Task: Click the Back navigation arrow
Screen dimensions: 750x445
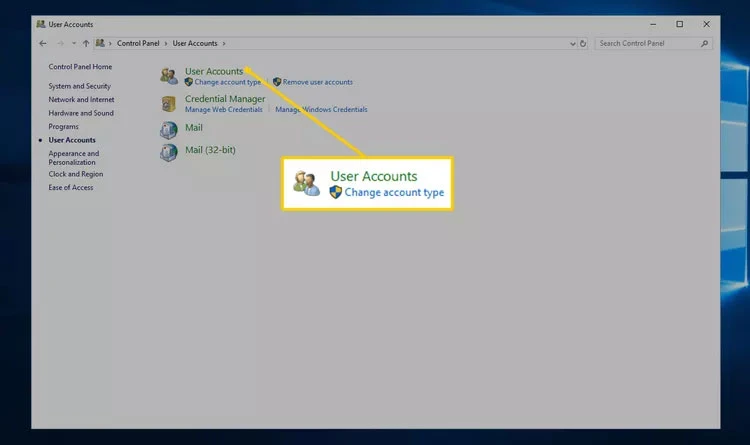Action: pyautogui.click(x=43, y=44)
